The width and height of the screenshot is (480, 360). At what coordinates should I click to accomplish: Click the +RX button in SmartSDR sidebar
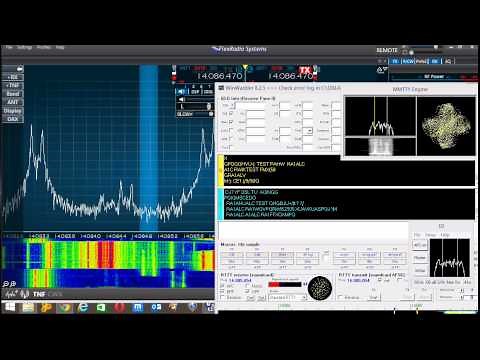point(13,77)
